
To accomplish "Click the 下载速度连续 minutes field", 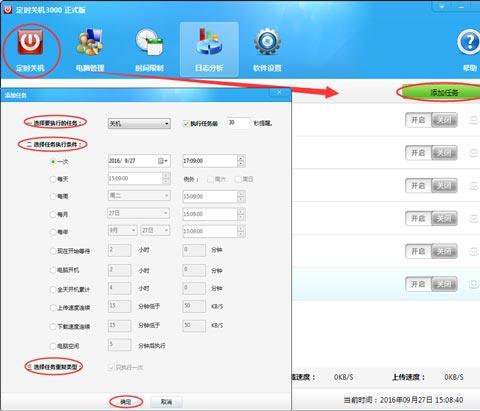I will coord(119,326).
